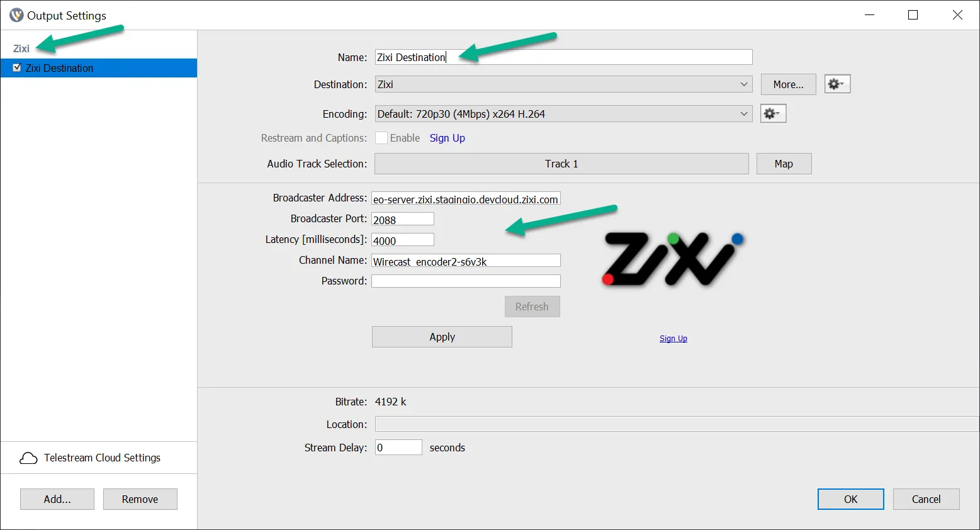
Task: Focus the Name text field
Action: (x=563, y=57)
